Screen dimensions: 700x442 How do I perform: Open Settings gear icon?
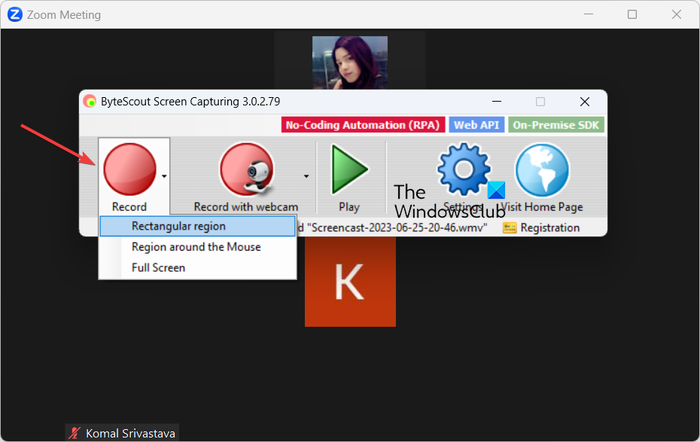[464, 169]
